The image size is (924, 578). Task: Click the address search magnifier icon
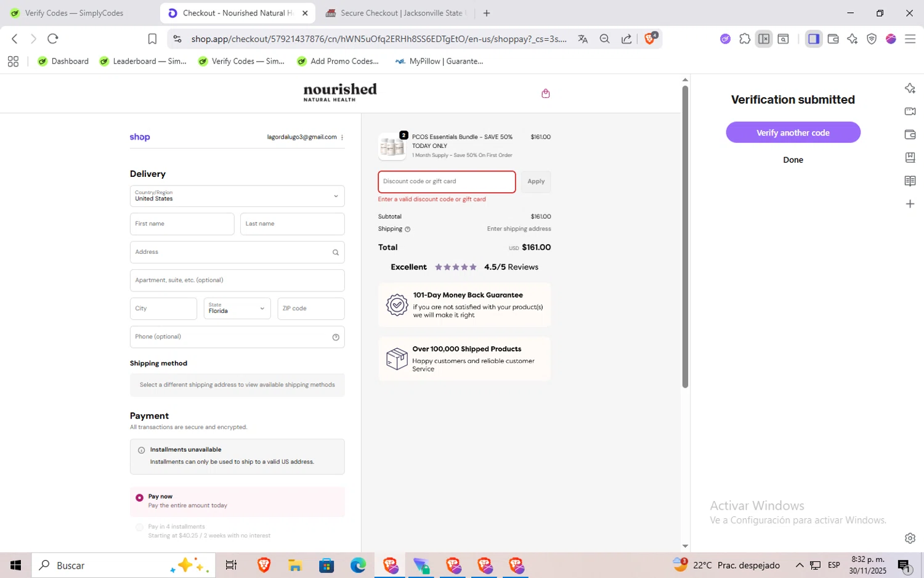coord(336,252)
